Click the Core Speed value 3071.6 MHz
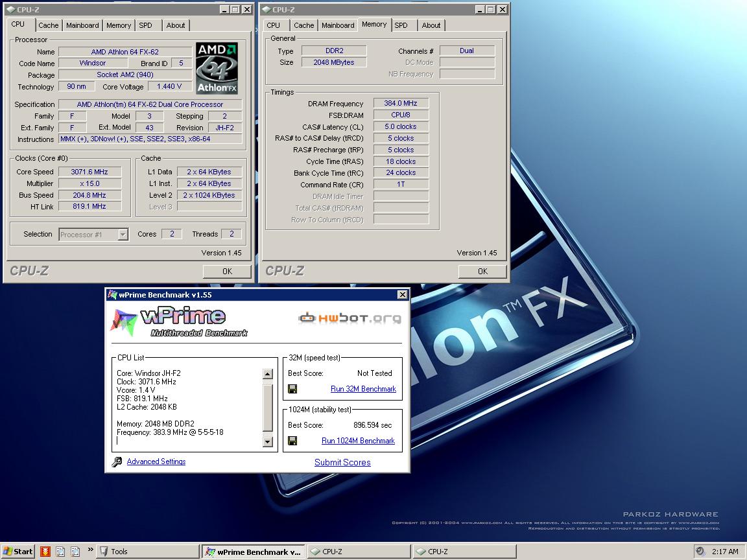 tap(89, 172)
